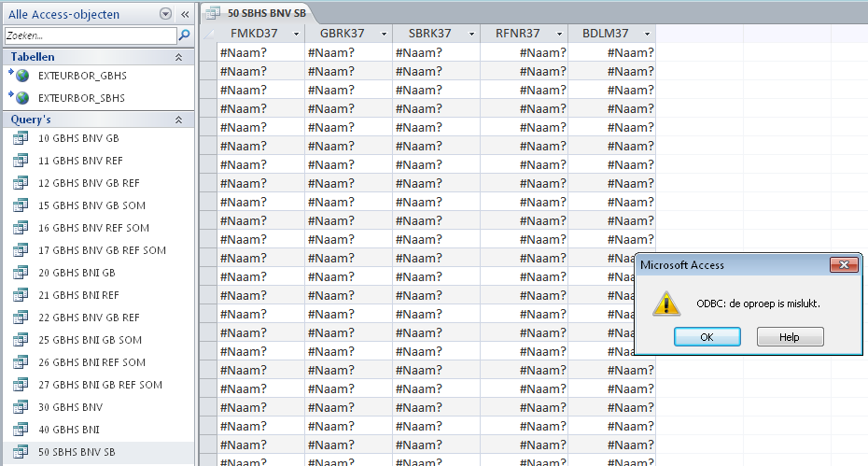The height and width of the screenshot is (466, 868).
Task: Select the query icon for 27 GBHS BNI GB REF SOM
Action: pos(21,385)
